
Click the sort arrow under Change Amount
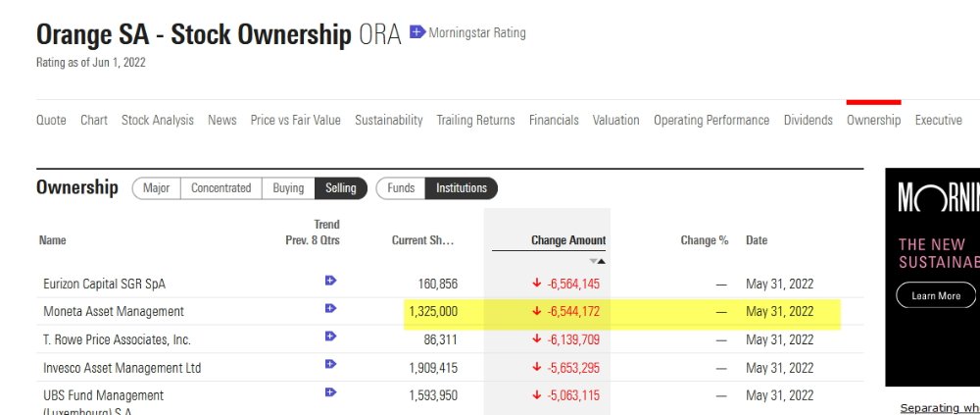coord(597,261)
